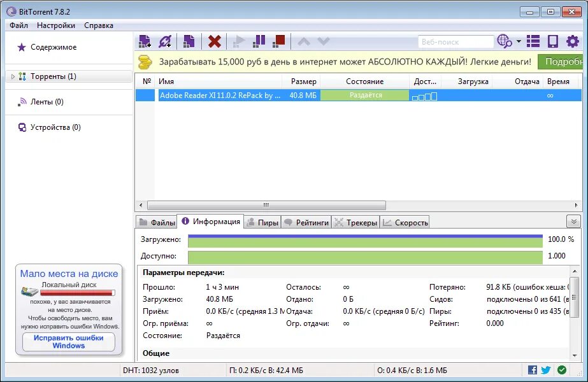Click the Подробнее ad button
Viewport: 588px width, 382px height.
(x=560, y=62)
